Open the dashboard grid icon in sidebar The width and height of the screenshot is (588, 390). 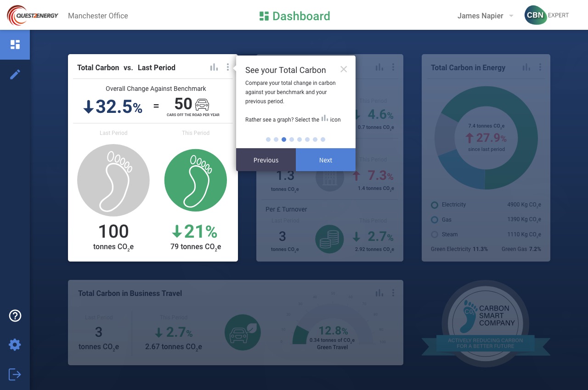(x=15, y=45)
